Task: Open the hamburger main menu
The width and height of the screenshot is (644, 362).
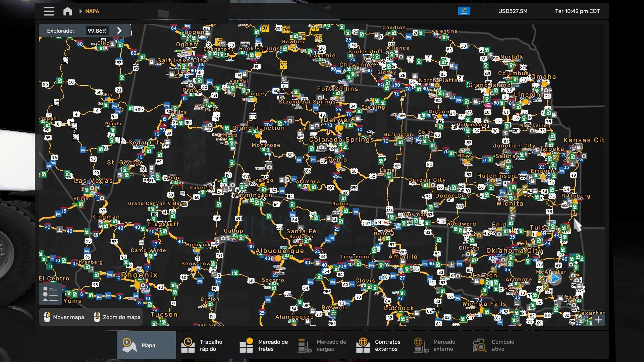Action: coord(49,11)
